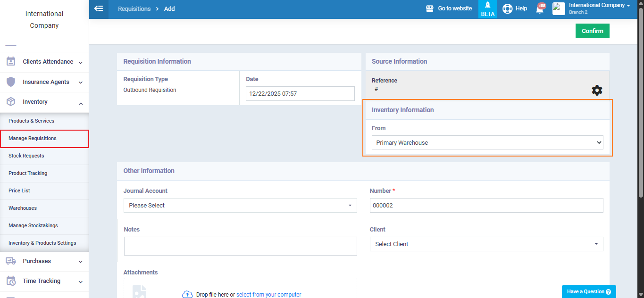Viewport: 644px width, 298px height.
Task: Open the From warehouse dropdown
Action: [487, 142]
